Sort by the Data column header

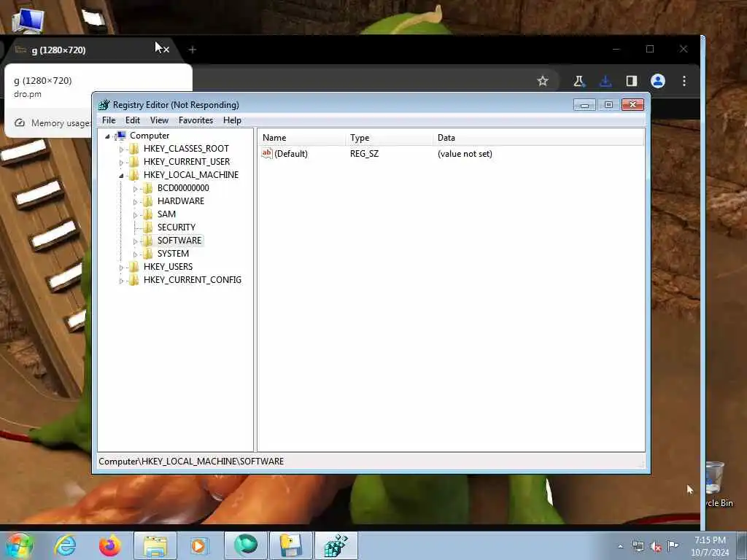539,138
